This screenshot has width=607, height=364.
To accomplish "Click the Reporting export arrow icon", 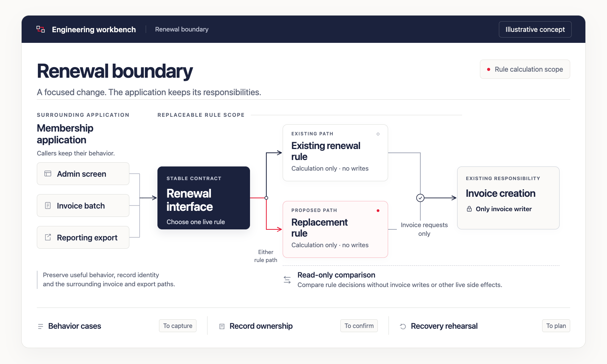I will coord(48,237).
